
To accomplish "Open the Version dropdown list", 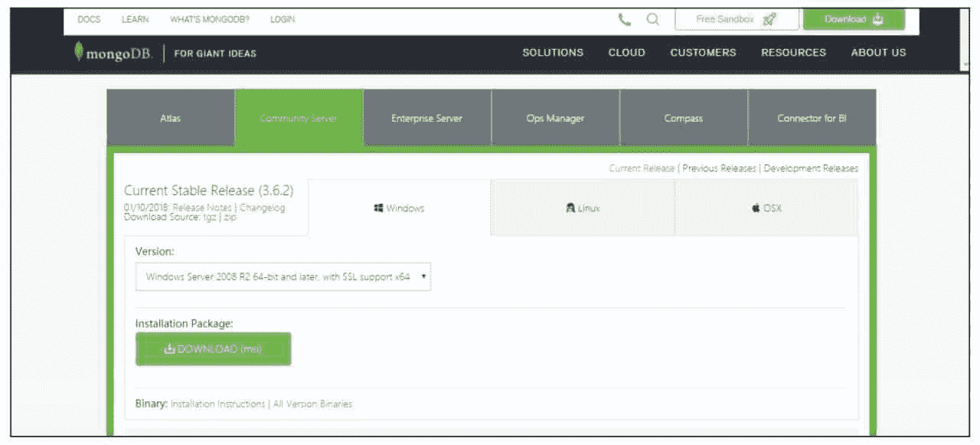I will point(283,276).
